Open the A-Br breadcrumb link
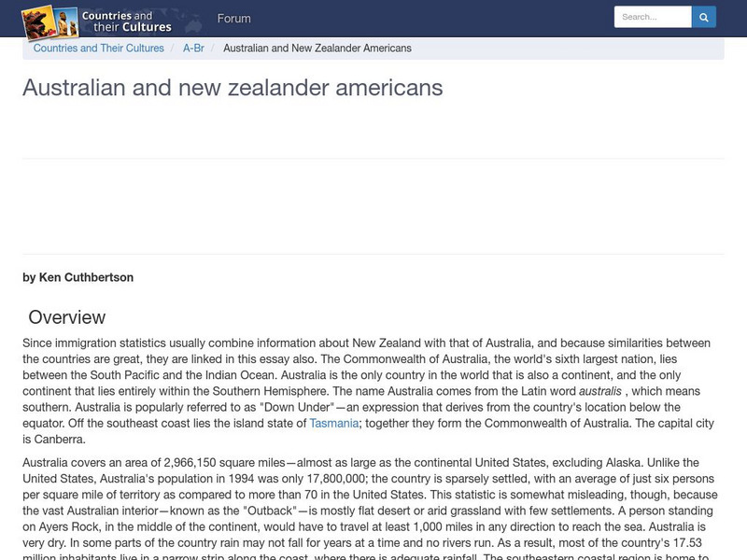Image resolution: width=747 pixels, height=560 pixels. [193, 49]
